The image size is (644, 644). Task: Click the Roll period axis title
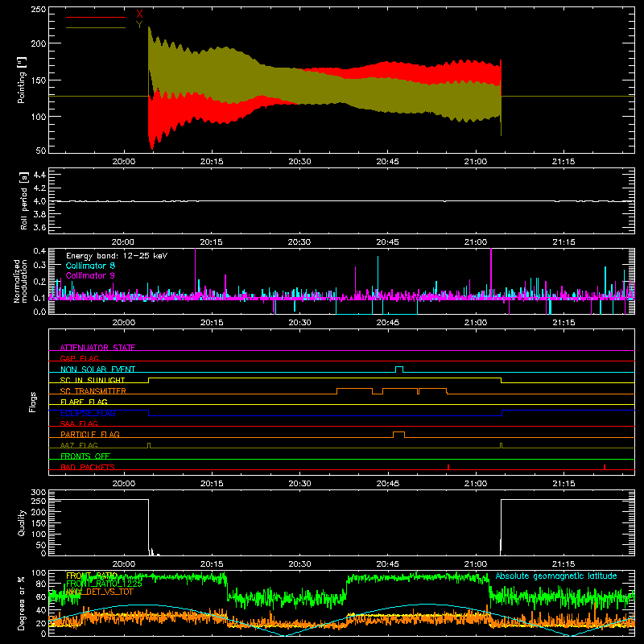[x=23, y=200]
